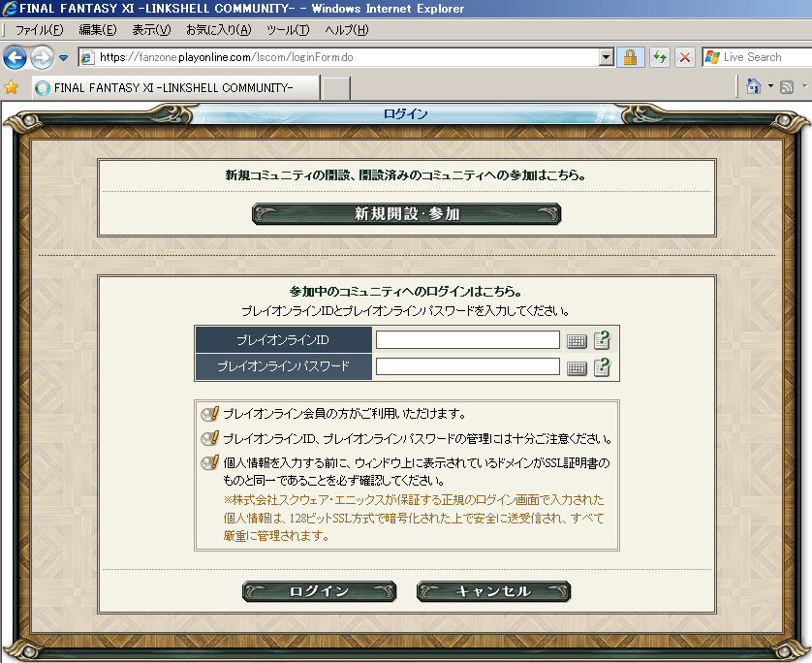This screenshot has height=663, width=812.
Task: Click the Internet Explorer forward arrow button
Action: (42, 57)
